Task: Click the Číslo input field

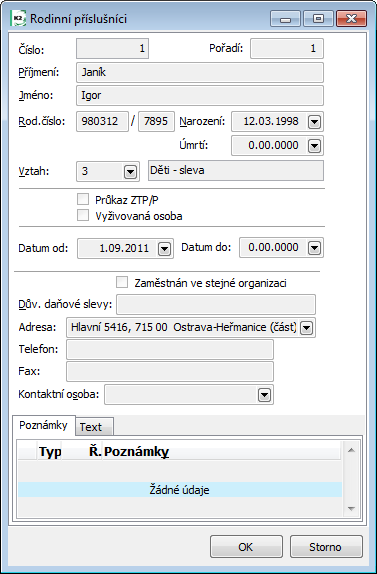Action: tap(112, 48)
